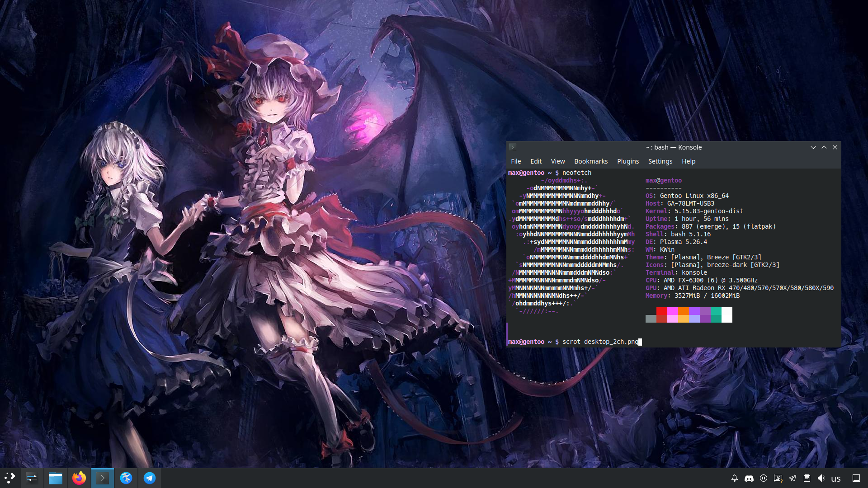This screenshot has width=868, height=488.
Task: Open the Plugins menu in Konsole
Action: 628,161
